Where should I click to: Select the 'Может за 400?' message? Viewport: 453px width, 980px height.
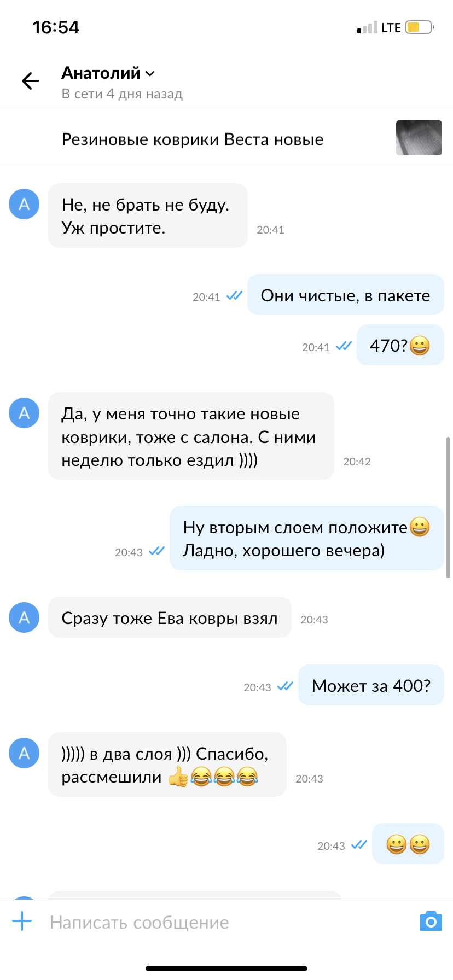pos(371,685)
